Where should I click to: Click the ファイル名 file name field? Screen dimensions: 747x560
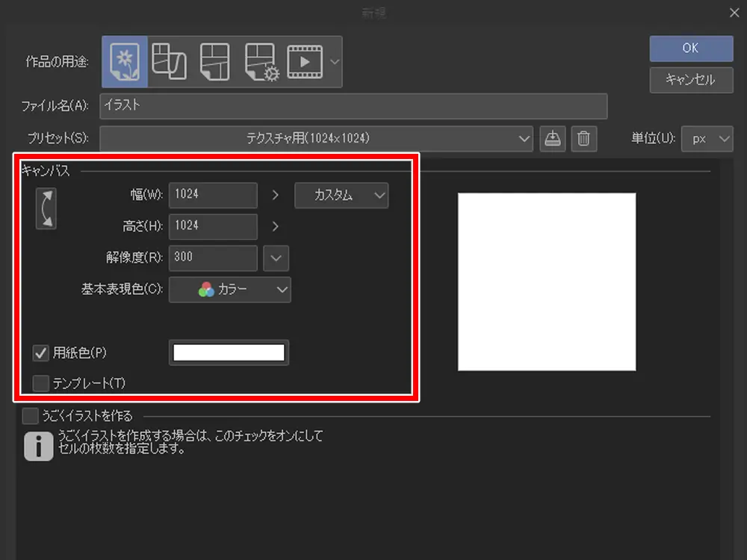(353, 106)
